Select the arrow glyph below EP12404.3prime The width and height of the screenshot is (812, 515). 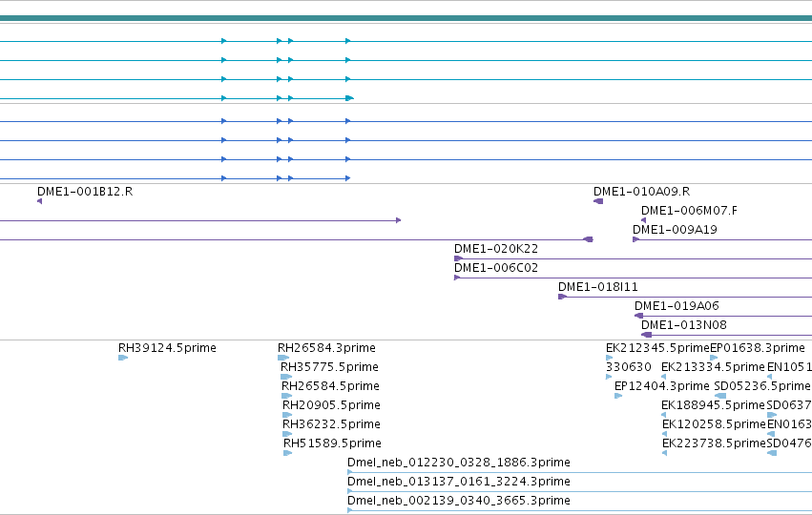pyautogui.click(x=618, y=396)
